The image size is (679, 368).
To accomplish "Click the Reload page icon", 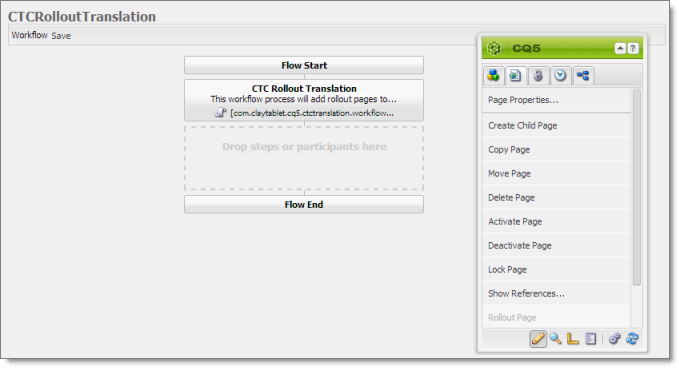I will coord(632,339).
